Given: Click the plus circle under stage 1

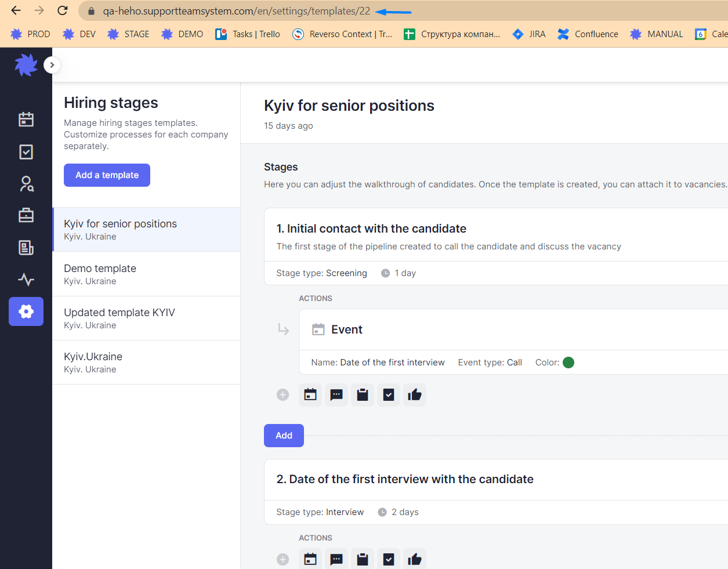Looking at the screenshot, I should click(282, 395).
